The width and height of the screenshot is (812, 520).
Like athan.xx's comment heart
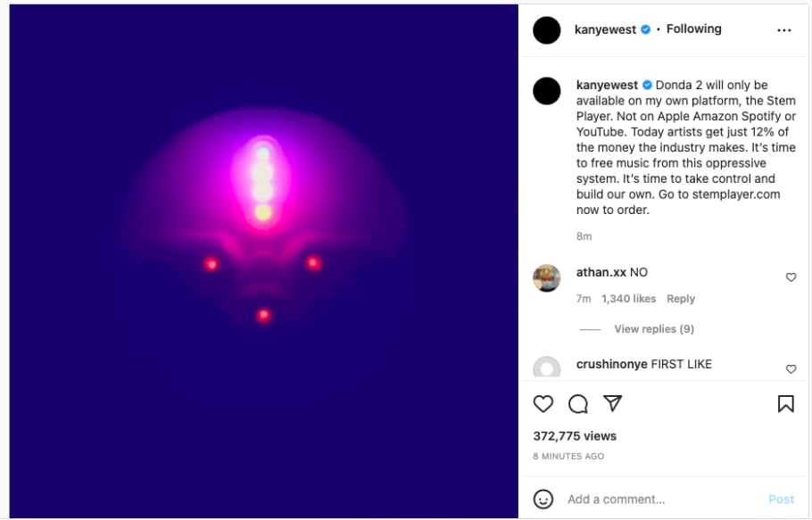pos(791,277)
